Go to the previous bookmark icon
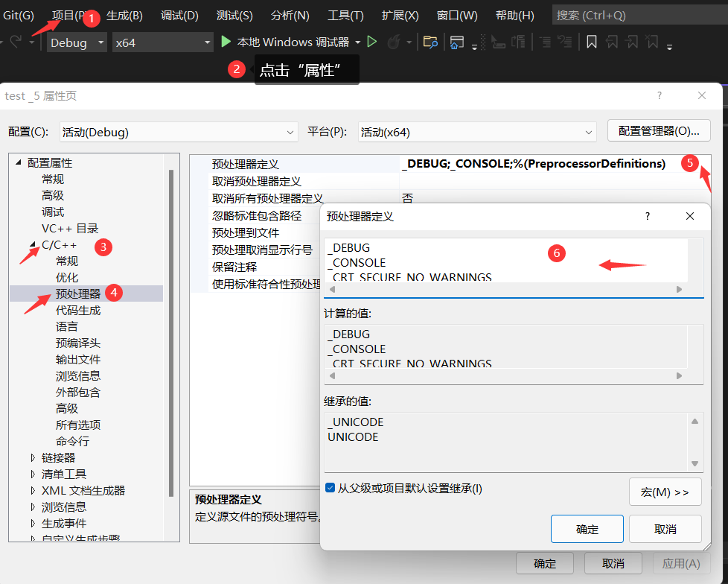 [x=612, y=42]
